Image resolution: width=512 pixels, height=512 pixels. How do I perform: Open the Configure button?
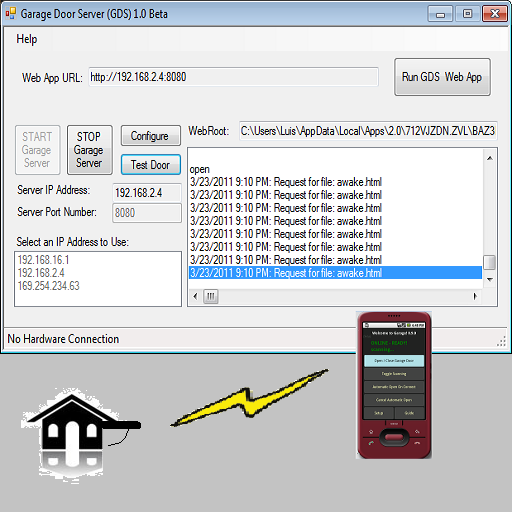coord(151,136)
